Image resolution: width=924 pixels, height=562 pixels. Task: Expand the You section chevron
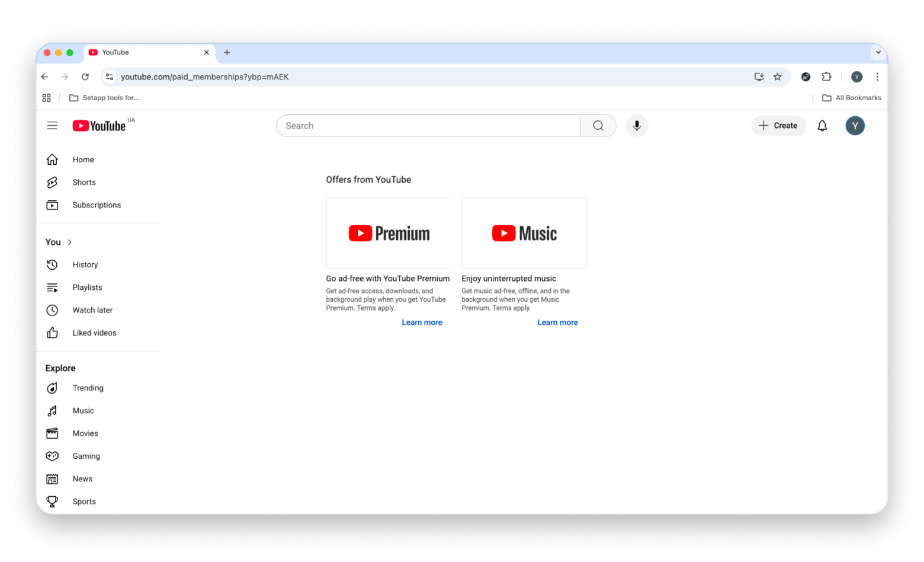click(70, 242)
